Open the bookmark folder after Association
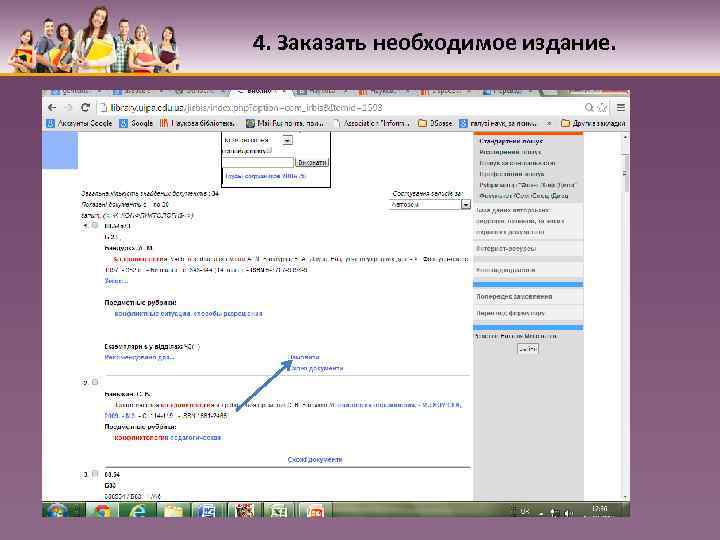Screen dimensions: 720x540 pos(435,123)
